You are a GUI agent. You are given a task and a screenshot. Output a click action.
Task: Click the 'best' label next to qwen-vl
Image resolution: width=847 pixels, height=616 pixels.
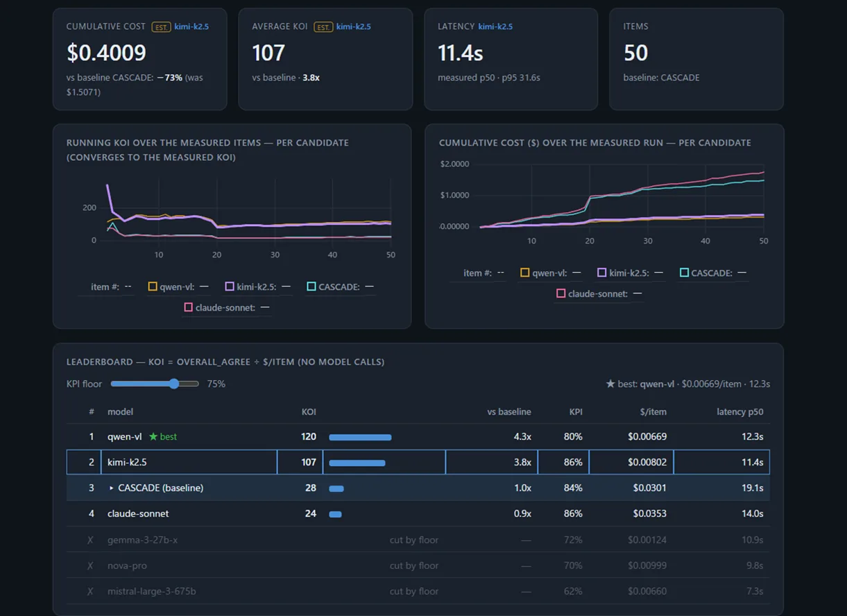click(x=169, y=437)
